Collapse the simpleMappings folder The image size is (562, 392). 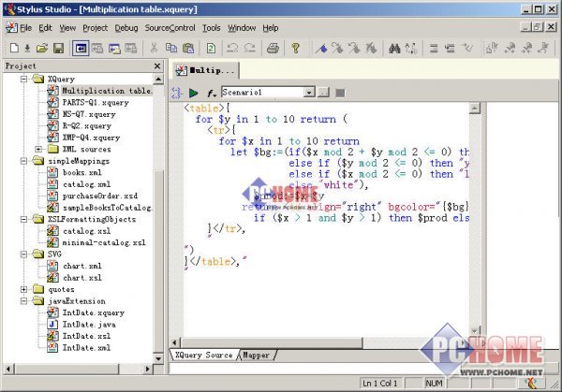coord(23,161)
